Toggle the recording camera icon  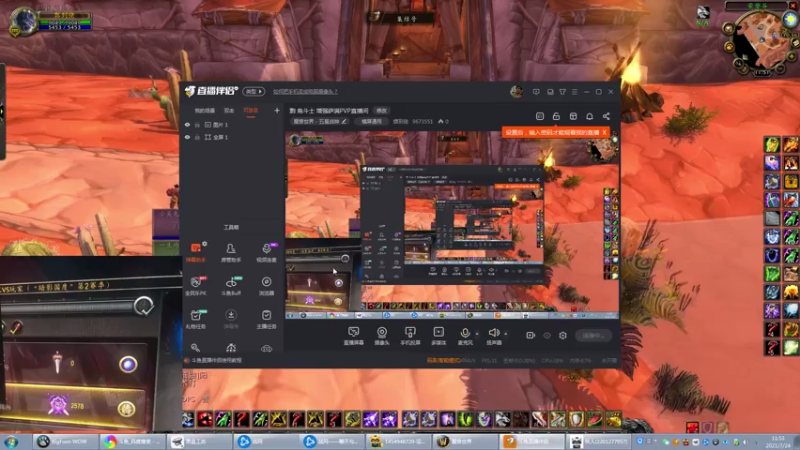pyautogui.click(x=531, y=335)
